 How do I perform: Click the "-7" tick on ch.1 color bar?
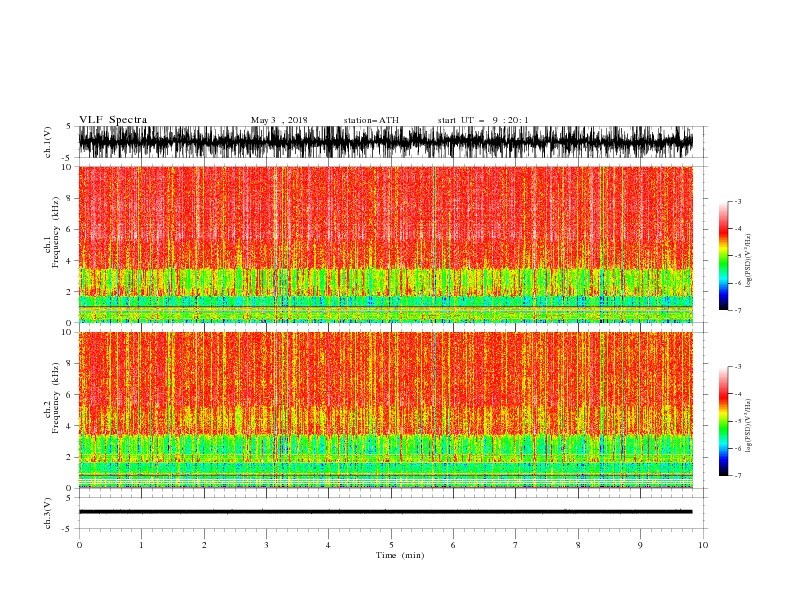[737, 310]
